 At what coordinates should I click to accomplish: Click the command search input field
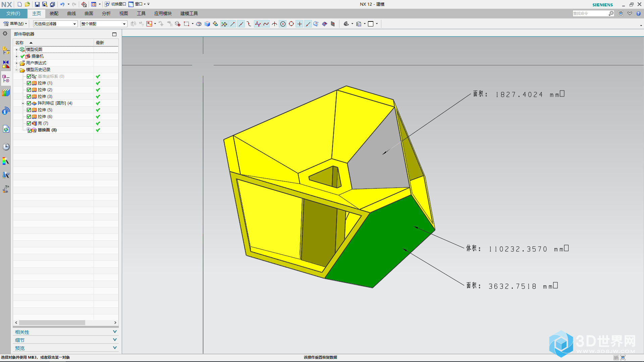point(591,13)
